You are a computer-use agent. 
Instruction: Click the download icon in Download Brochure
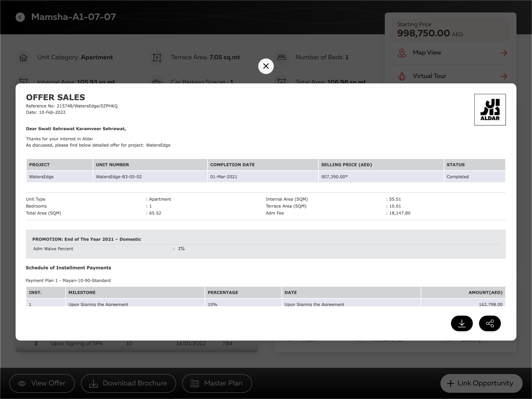coord(93,383)
